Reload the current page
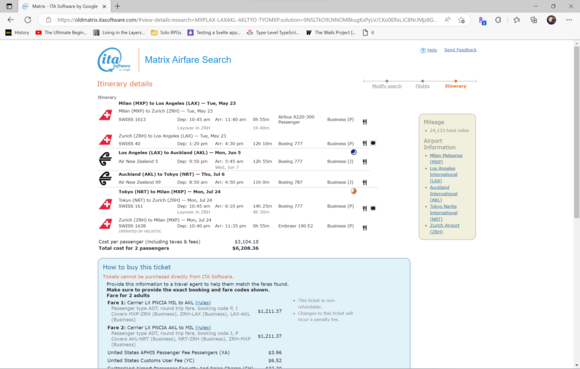 [x=28, y=20]
